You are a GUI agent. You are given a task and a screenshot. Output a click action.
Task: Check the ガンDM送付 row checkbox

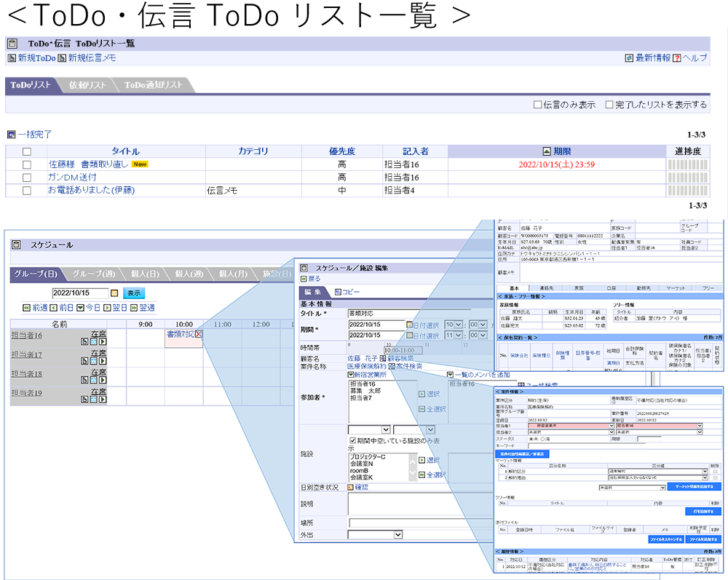[27, 178]
